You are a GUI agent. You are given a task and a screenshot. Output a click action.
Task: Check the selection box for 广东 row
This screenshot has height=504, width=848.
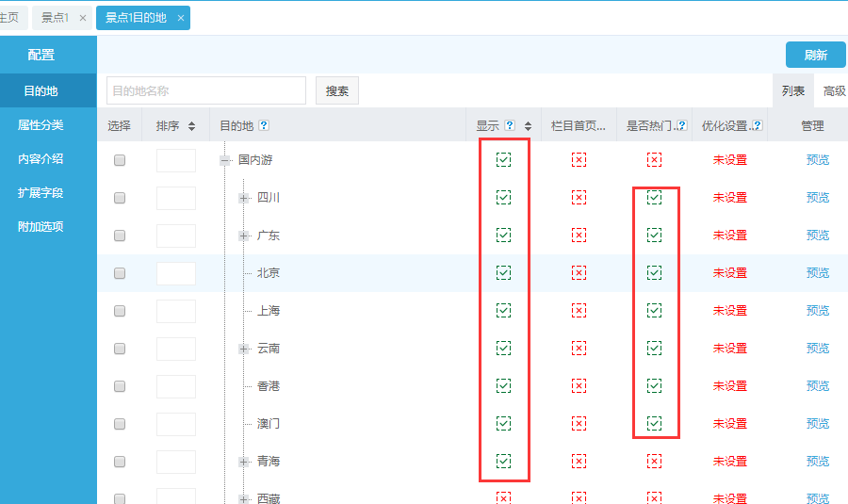point(120,236)
